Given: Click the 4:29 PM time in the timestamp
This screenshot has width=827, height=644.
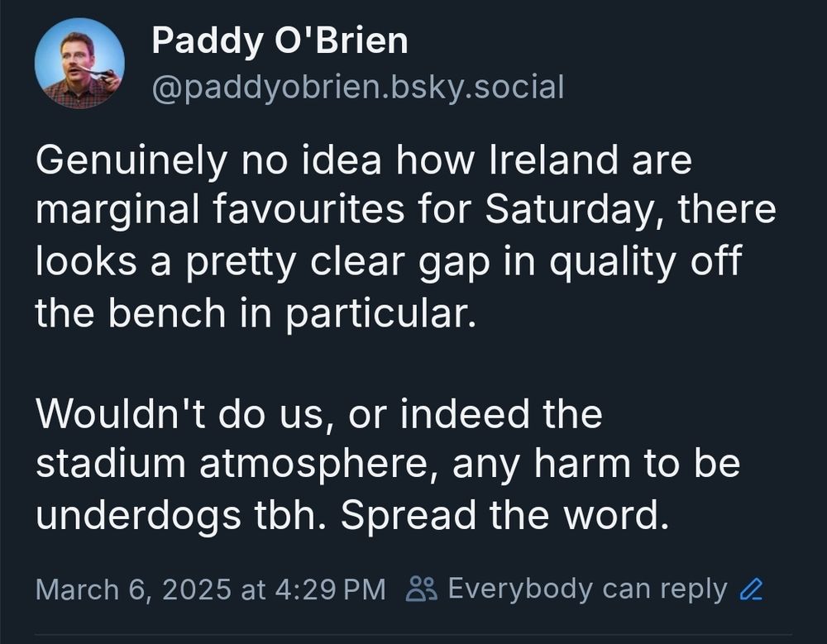Looking at the screenshot, I should 330,589.
